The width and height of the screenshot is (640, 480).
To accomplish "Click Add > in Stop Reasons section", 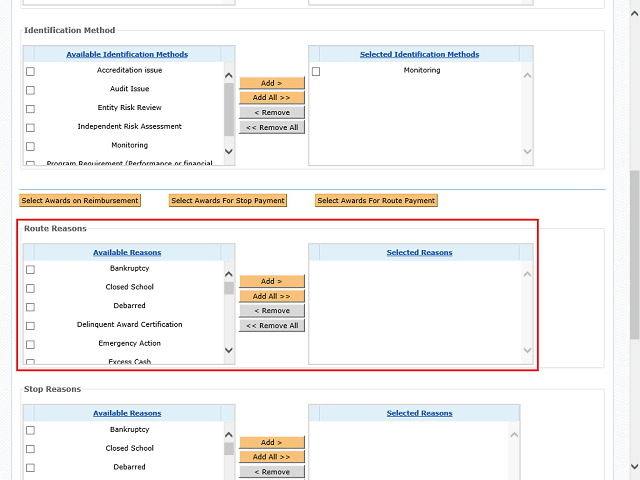I will 272,442.
